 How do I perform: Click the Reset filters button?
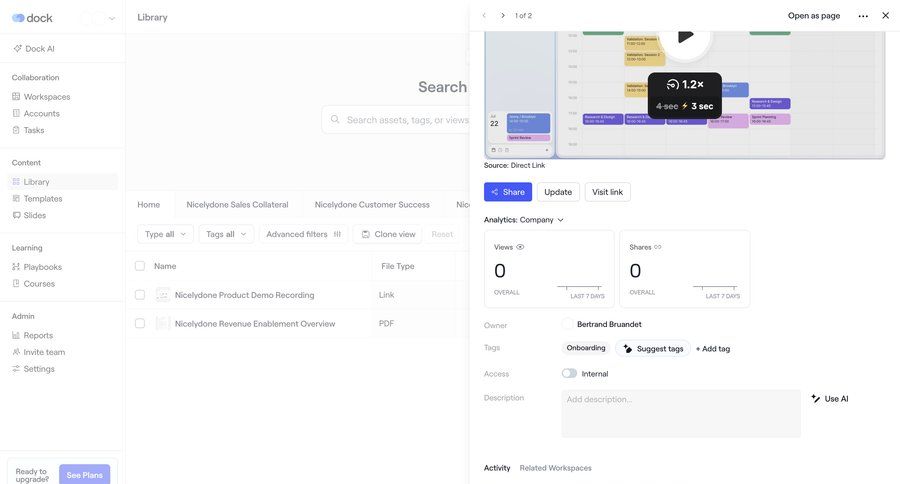pyautogui.click(x=442, y=234)
